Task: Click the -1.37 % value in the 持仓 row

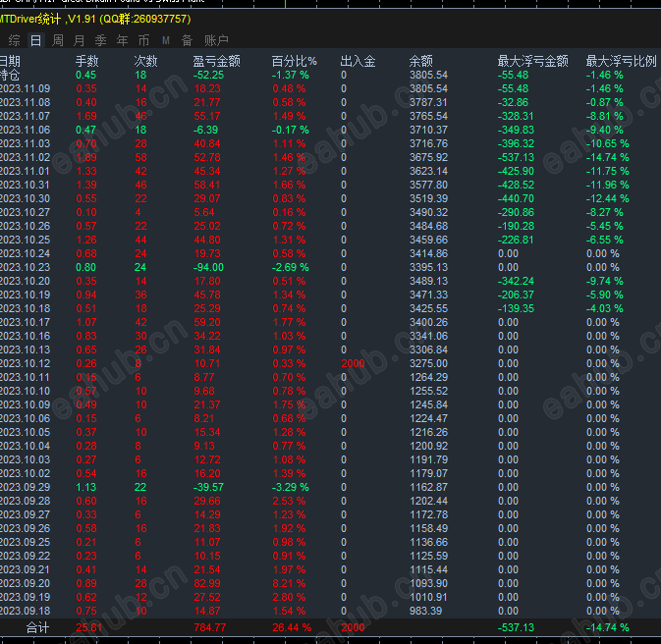Action: pos(290,75)
